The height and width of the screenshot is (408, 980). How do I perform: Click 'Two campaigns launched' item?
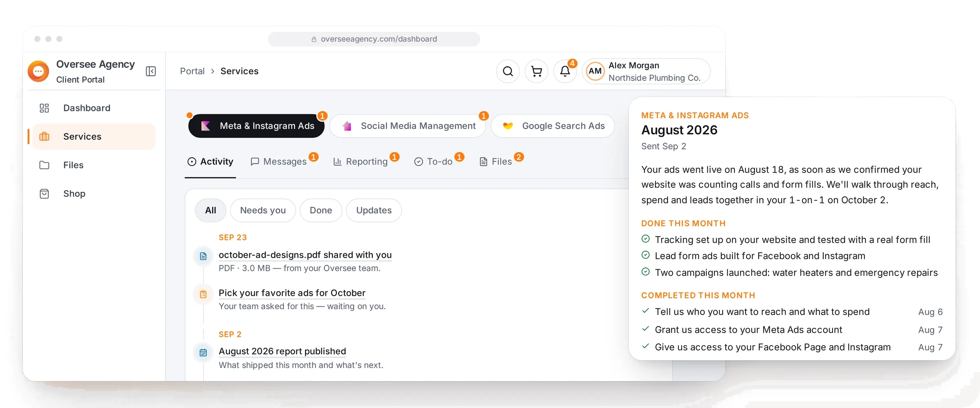(796, 273)
